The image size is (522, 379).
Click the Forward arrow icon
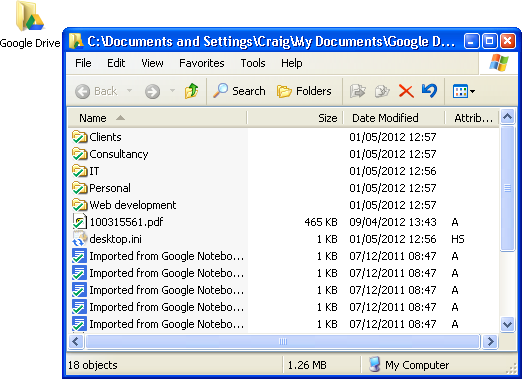pyautogui.click(x=152, y=91)
